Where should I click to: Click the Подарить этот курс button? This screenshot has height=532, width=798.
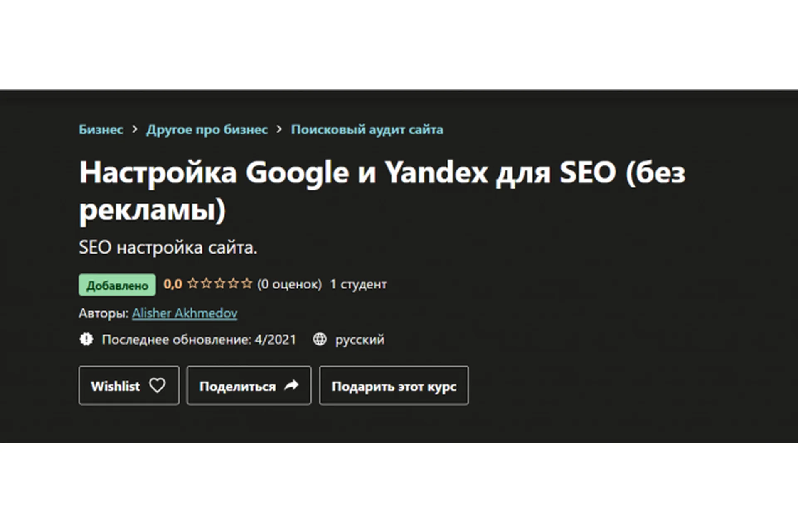[393, 386]
